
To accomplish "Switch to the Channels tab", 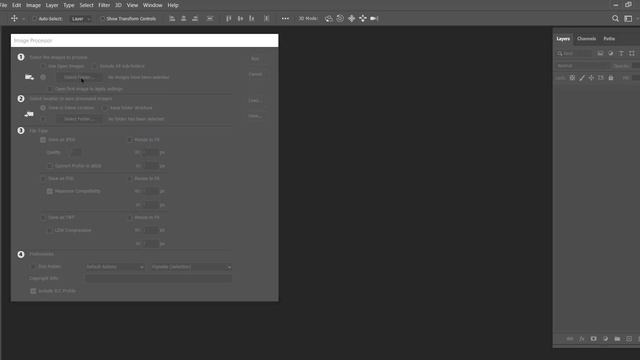I will click(x=587, y=39).
